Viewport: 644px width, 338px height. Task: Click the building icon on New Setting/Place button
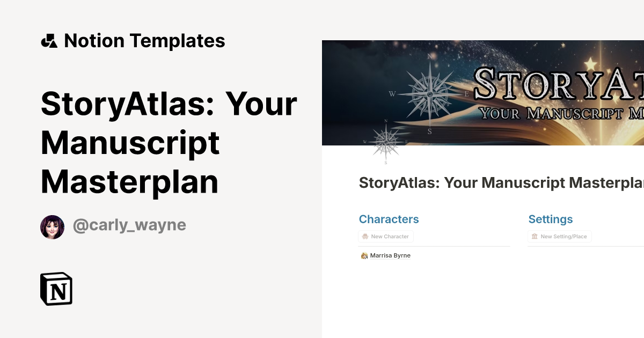[533, 236]
